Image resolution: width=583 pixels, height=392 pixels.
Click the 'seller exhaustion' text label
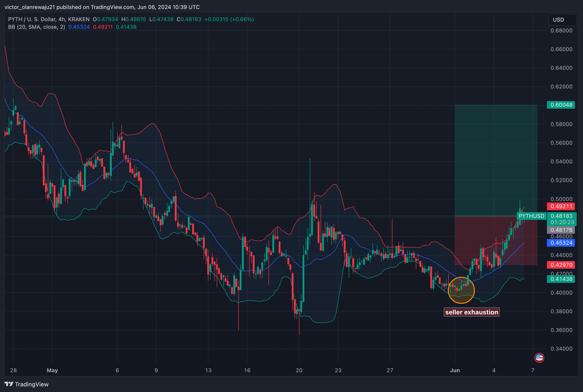pos(471,312)
